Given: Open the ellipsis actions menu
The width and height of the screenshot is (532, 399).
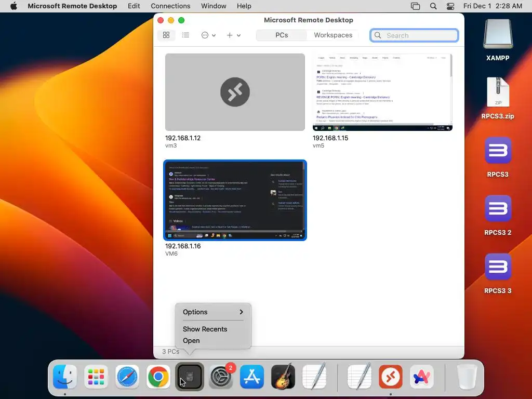Looking at the screenshot, I should [205, 35].
